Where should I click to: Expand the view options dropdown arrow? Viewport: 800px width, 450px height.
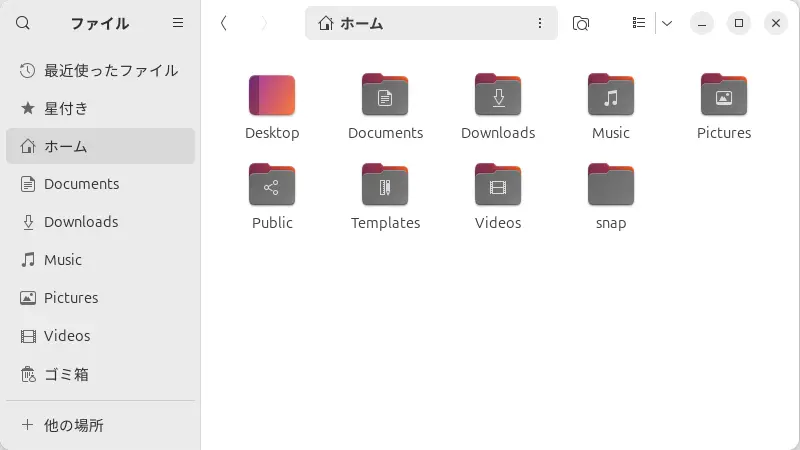coord(667,23)
